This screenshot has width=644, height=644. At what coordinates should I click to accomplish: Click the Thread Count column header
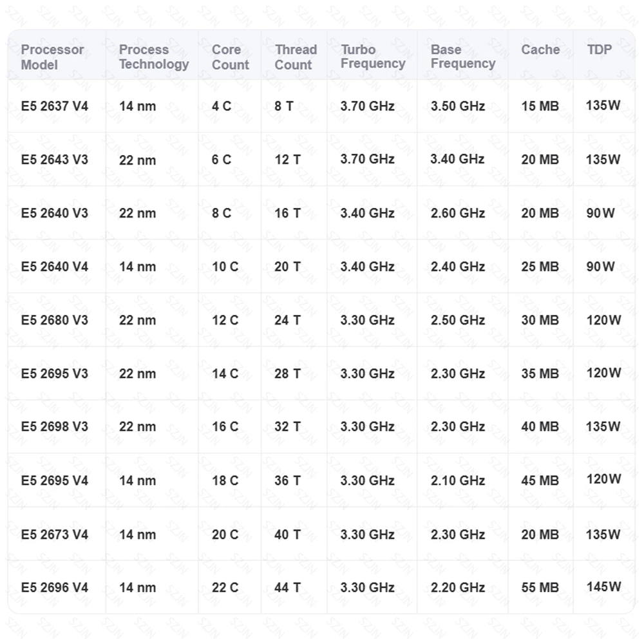296,57
